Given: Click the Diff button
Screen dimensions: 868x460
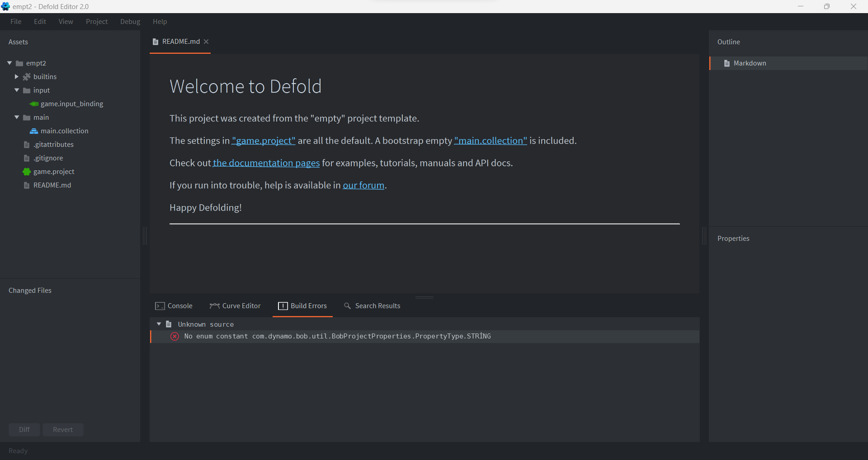Looking at the screenshot, I should click(24, 429).
